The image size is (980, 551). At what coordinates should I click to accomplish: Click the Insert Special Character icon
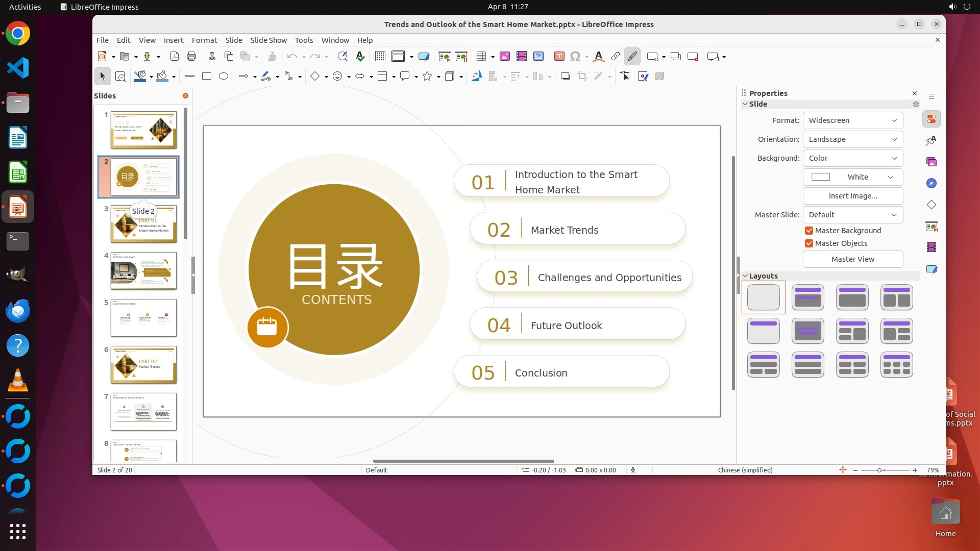(575, 57)
